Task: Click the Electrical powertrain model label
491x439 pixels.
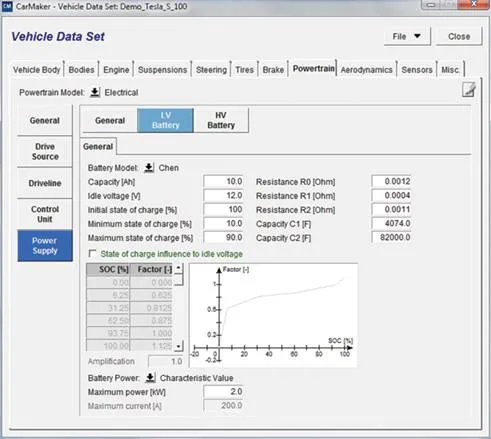Action: click(x=121, y=92)
